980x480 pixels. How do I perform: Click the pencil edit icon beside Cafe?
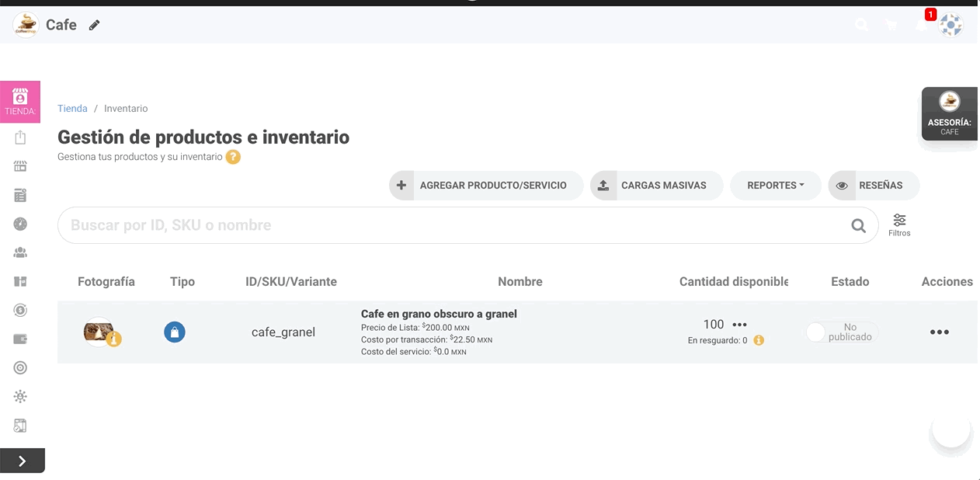pyautogui.click(x=94, y=25)
